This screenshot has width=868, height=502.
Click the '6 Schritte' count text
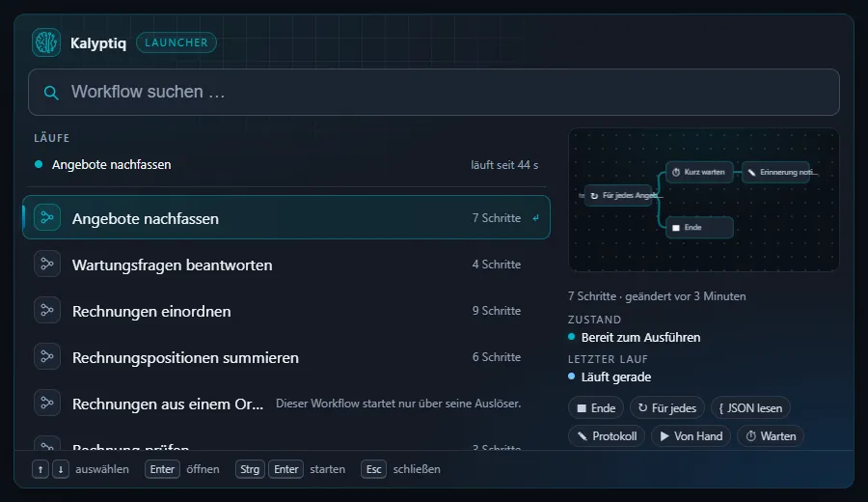[x=496, y=357]
